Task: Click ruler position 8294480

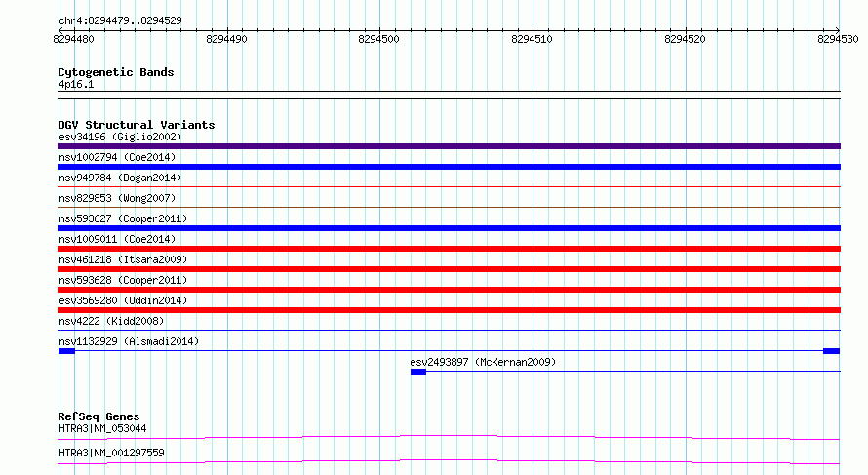Action: pos(73,39)
